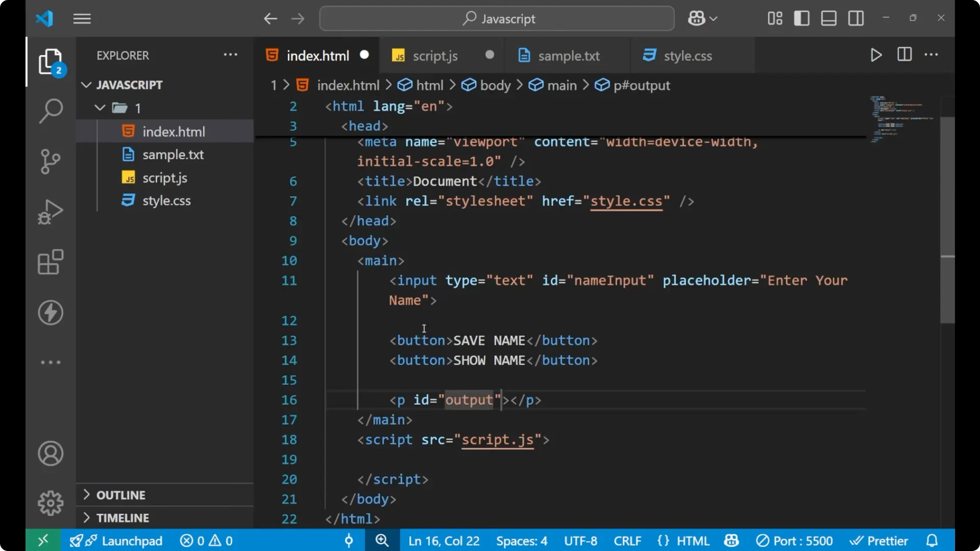Open the hamburger menu
Screen dimensions: 980x551
[x=82, y=18]
